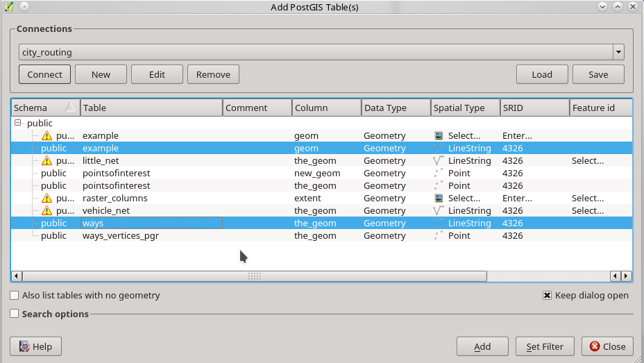Image resolution: width=644 pixels, height=363 pixels.
Task: Click the ways table name cell
Action: click(x=151, y=223)
